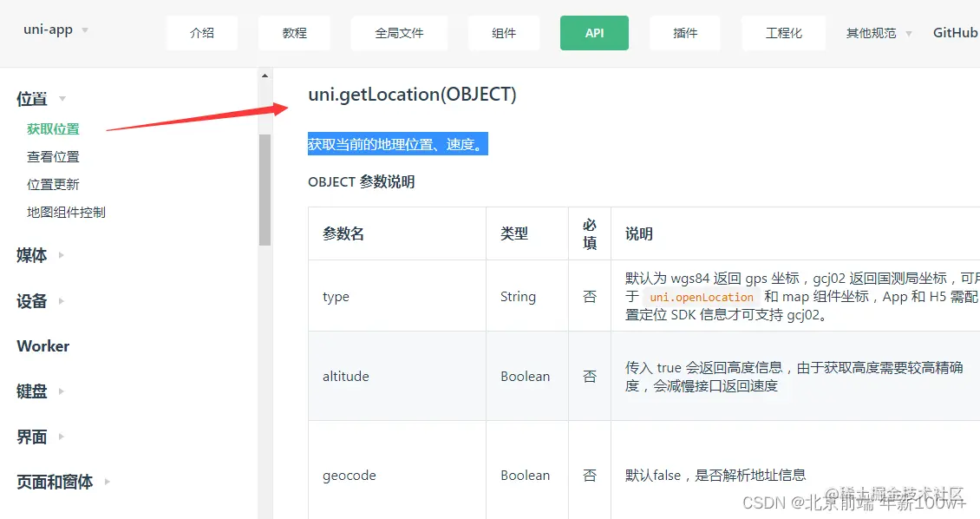Image resolution: width=980 pixels, height=519 pixels.
Task: Switch to the 组件 section
Action: click(x=504, y=32)
